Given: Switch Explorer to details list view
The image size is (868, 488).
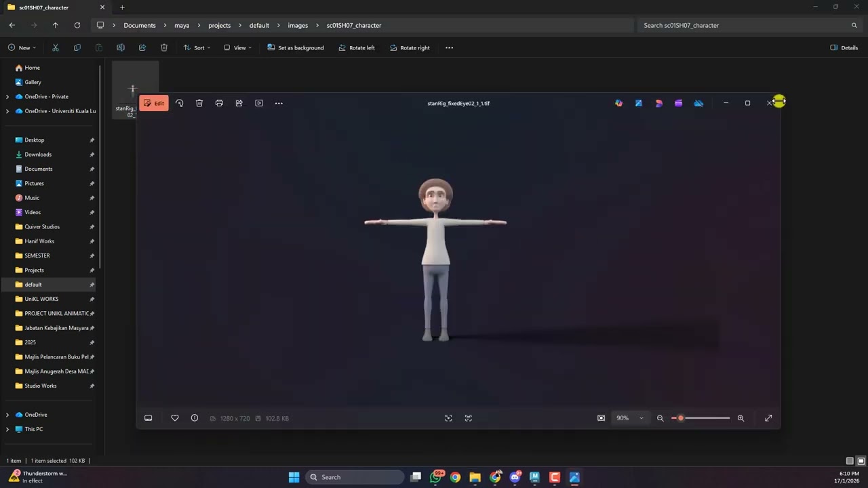Looking at the screenshot, I should (x=850, y=461).
